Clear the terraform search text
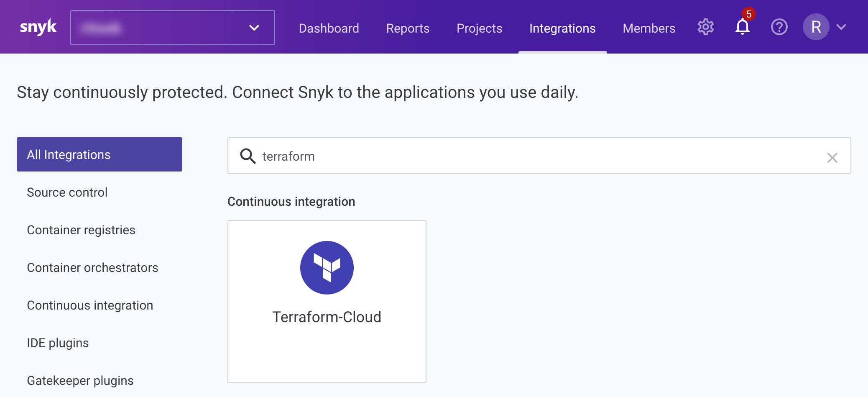 click(832, 157)
